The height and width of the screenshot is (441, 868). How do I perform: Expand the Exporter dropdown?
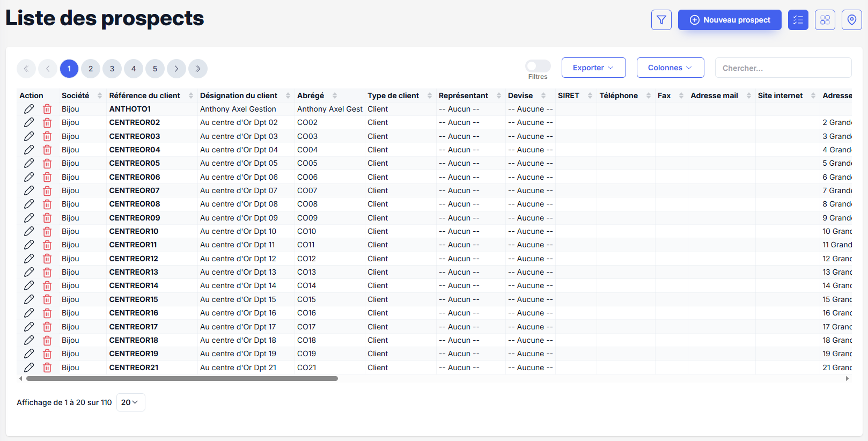click(x=593, y=68)
